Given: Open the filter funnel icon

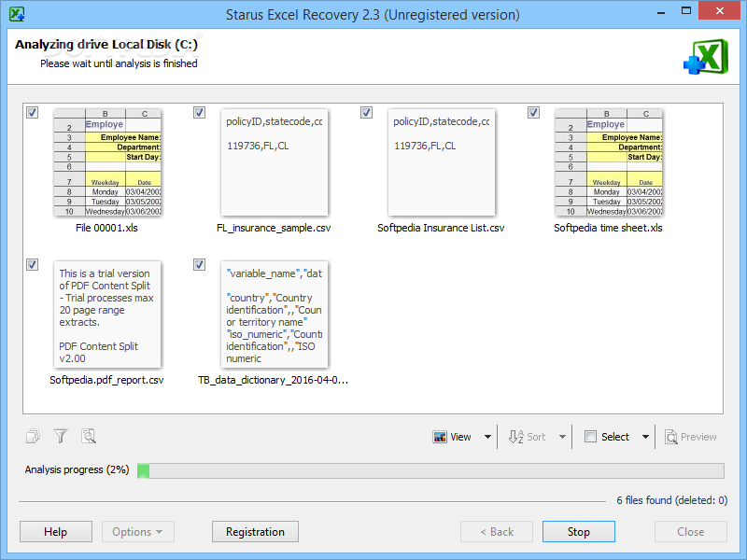Looking at the screenshot, I should [x=61, y=436].
